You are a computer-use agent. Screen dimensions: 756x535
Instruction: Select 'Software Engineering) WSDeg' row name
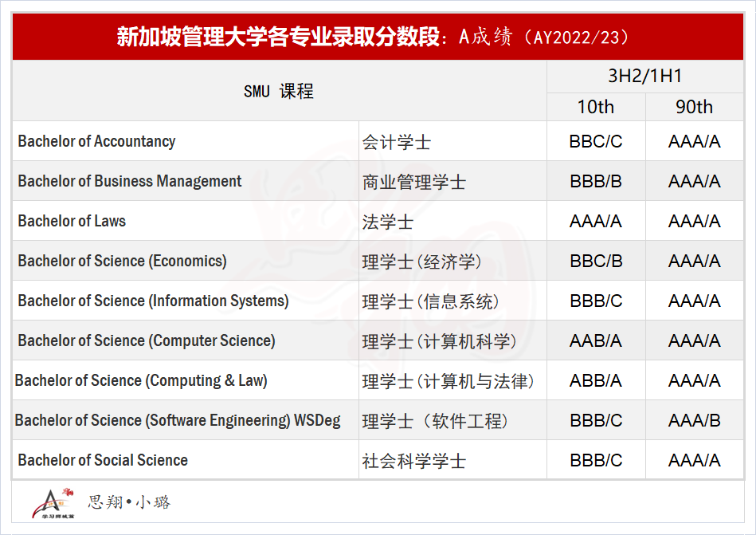[x=178, y=421]
